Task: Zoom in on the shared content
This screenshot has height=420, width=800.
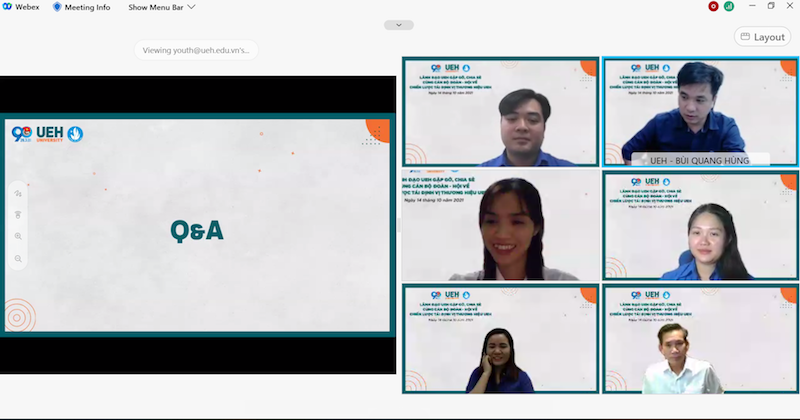Action: 18,236
